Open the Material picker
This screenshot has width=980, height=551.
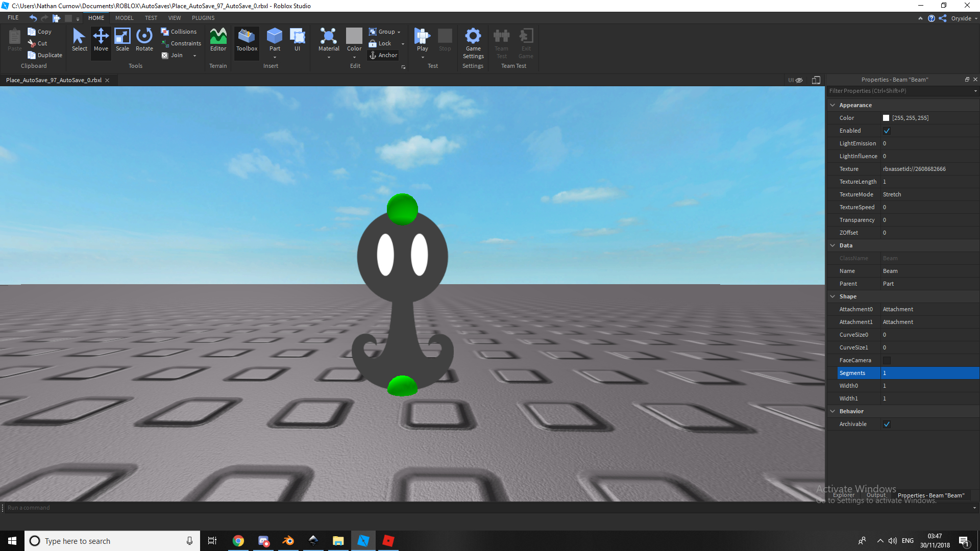[x=329, y=41]
